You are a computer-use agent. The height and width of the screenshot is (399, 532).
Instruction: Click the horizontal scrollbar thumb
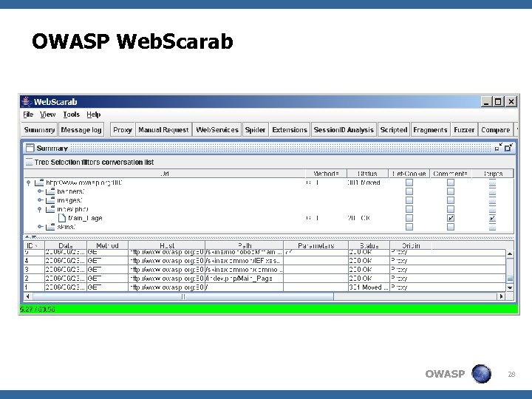(x=183, y=296)
